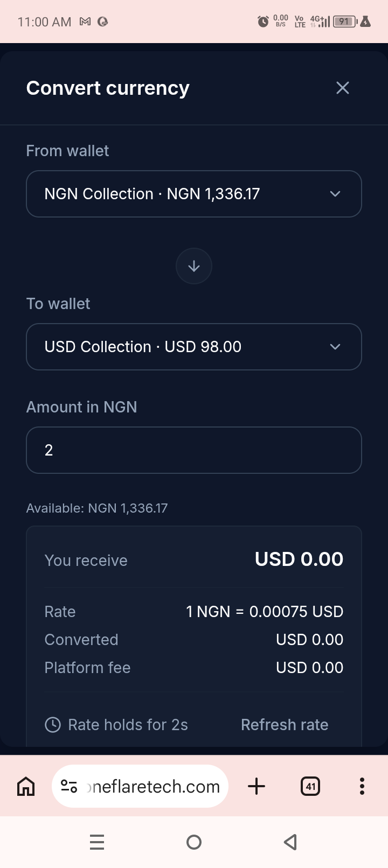This screenshot has width=388, height=868.
Task: Tap the Gmail notification icon in status bar
Action: pos(85,22)
